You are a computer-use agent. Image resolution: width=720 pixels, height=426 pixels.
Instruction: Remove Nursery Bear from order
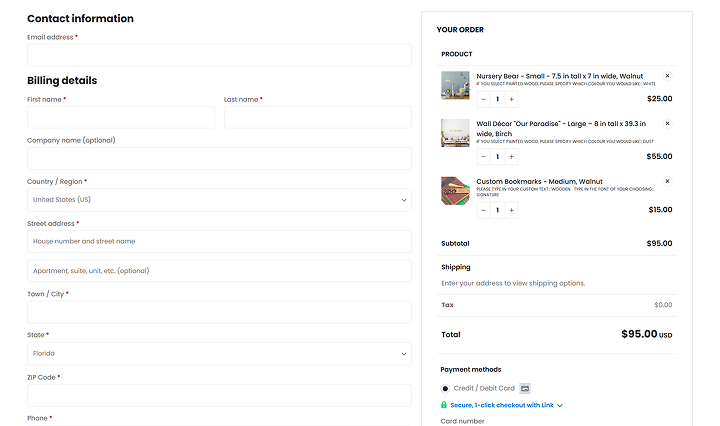667,76
